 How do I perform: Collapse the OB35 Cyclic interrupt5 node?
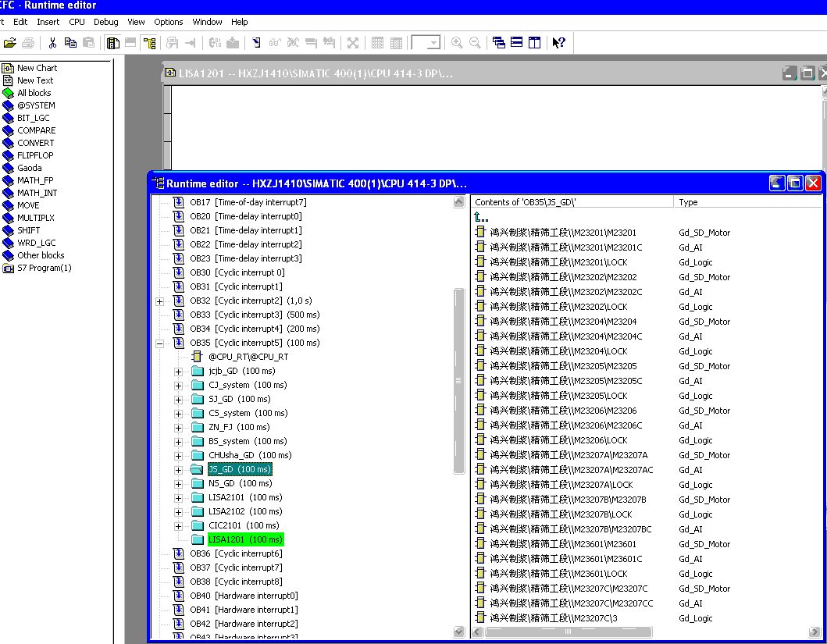pos(160,343)
